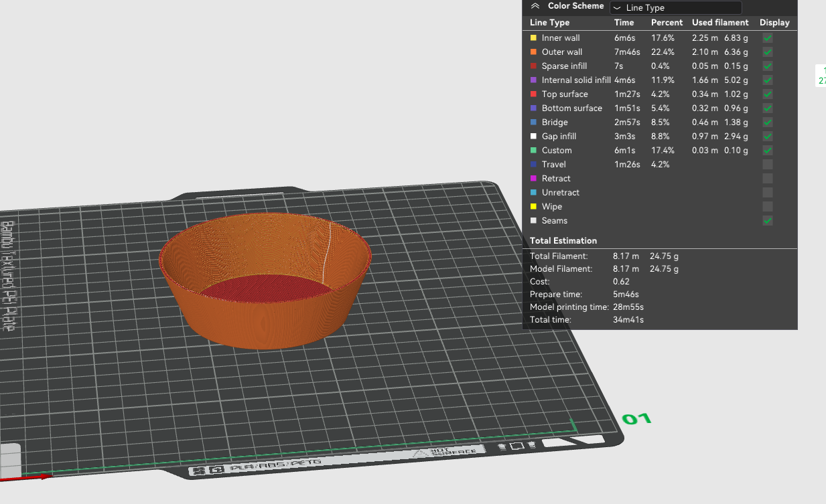Hide Seams using the display checkbox
826x504 pixels.
768,221
